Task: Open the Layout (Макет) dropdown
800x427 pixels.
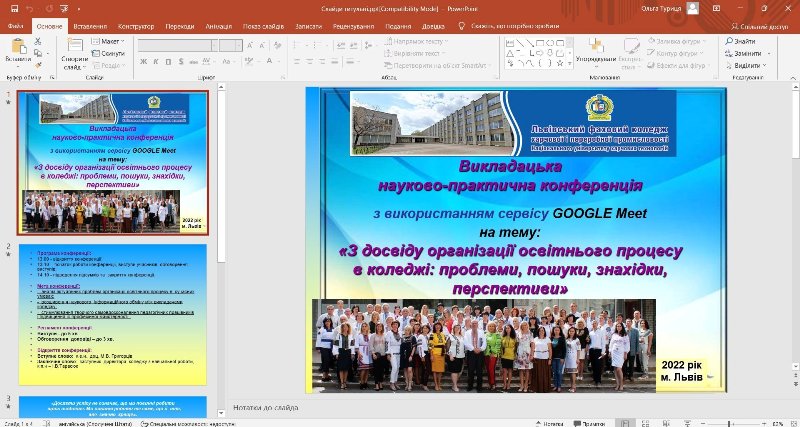Action: click(110, 41)
